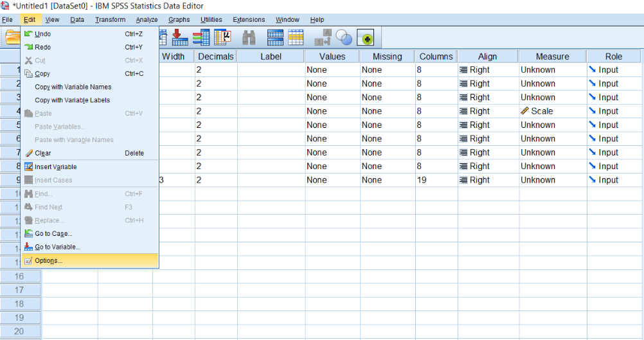Viewport: 644px width, 340px height.
Task: Choose Insert Variable from the Edit menu
Action: tap(55, 166)
